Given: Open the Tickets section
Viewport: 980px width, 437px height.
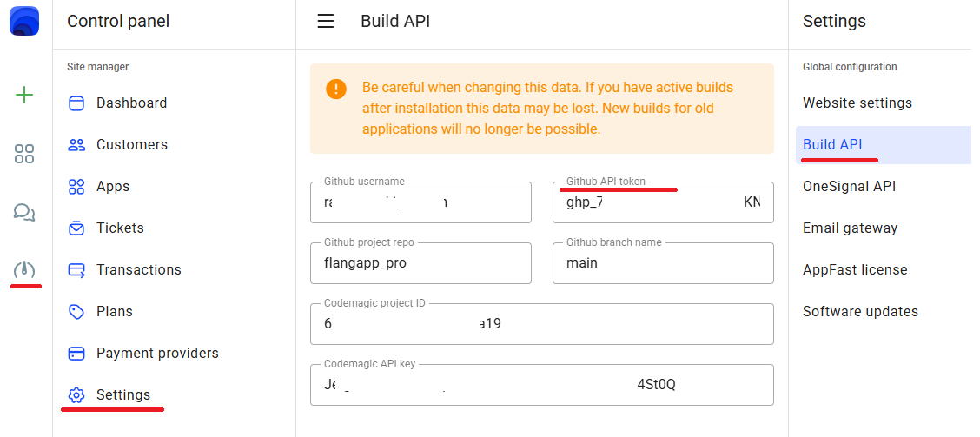Looking at the screenshot, I should click(x=120, y=228).
